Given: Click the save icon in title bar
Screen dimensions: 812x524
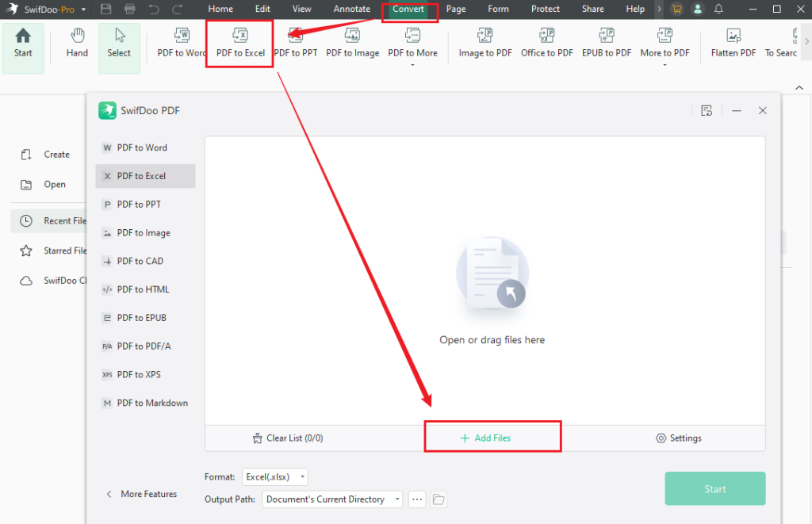Looking at the screenshot, I should [x=105, y=9].
